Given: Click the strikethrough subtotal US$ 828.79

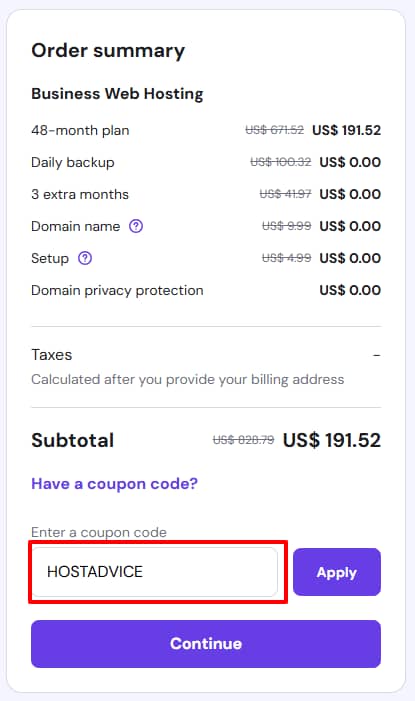Looking at the screenshot, I should click(243, 440).
